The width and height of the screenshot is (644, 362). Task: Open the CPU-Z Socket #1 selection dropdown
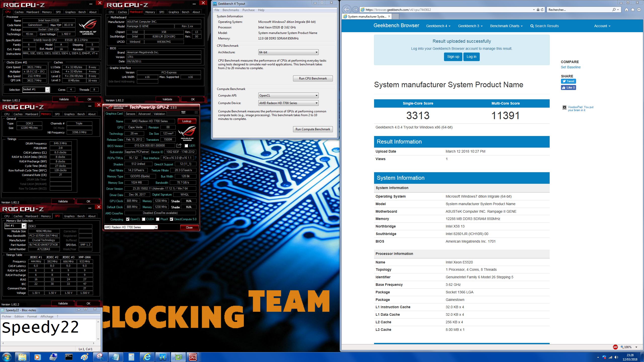coord(36,89)
